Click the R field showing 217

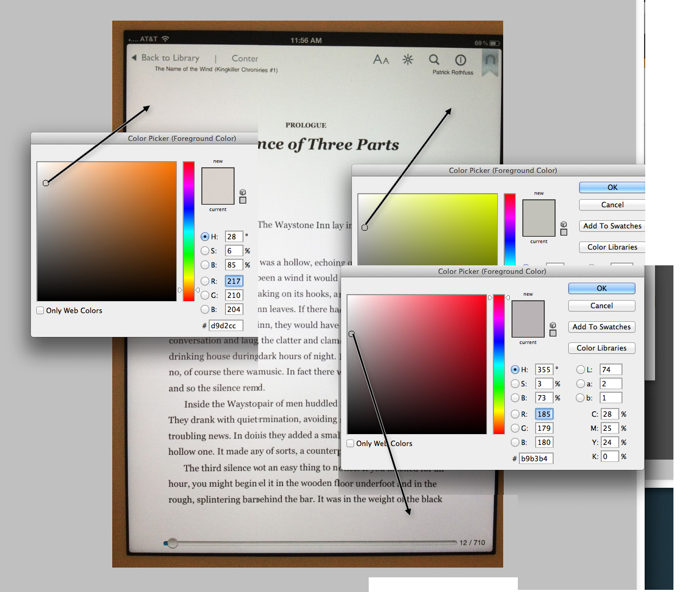click(x=234, y=281)
